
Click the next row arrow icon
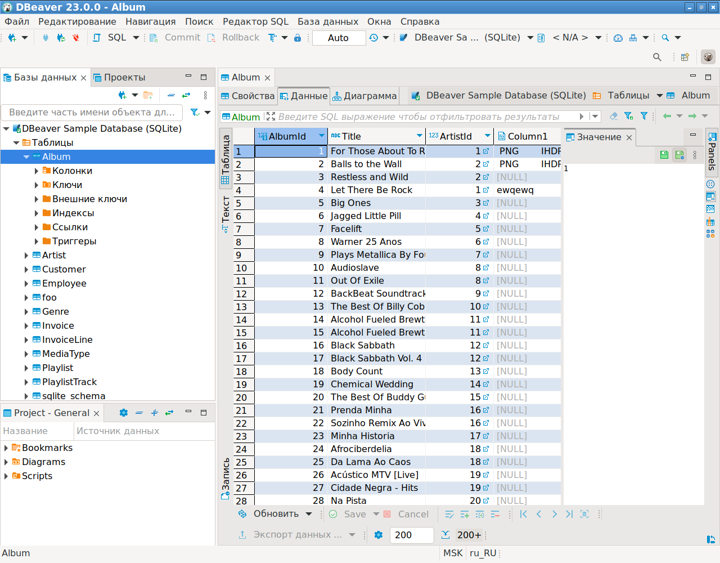click(x=554, y=514)
